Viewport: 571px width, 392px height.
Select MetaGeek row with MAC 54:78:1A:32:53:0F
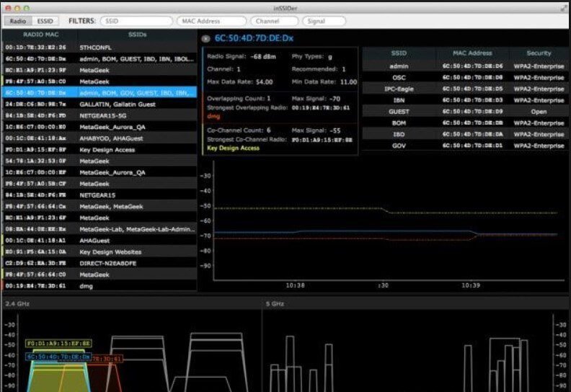pyautogui.click(x=99, y=161)
